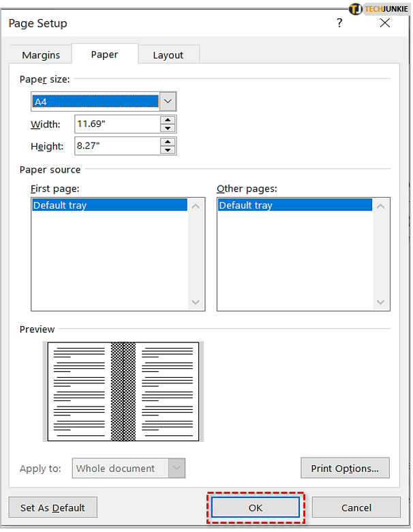Open the Apply to dropdown
Image resolution: width=413 pixels, height=532 pixels.
pyautogui.click(x=177, y=469)
